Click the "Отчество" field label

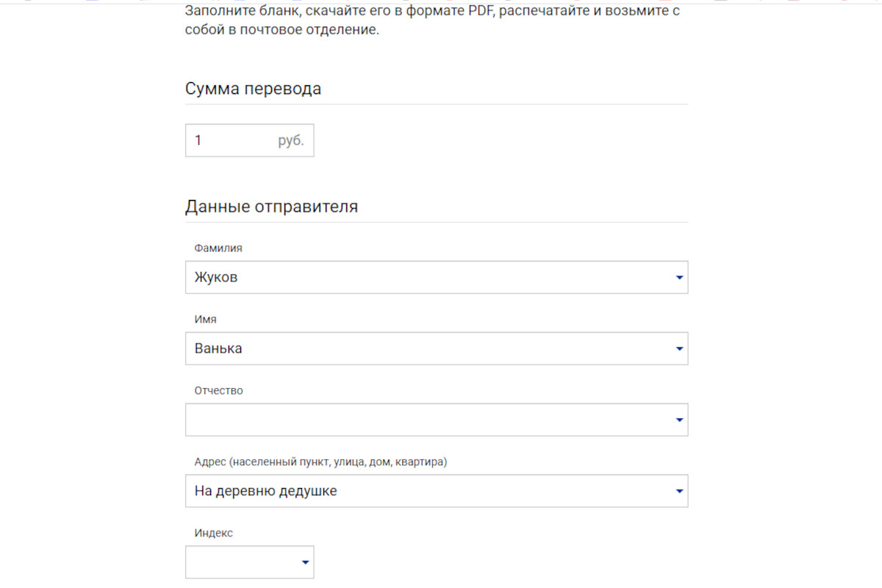pos(218,391)
